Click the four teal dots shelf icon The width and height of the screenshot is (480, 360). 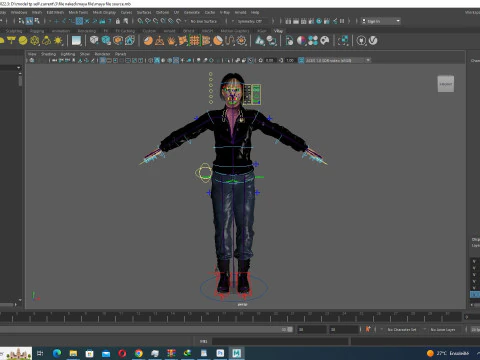click(313, 41)
